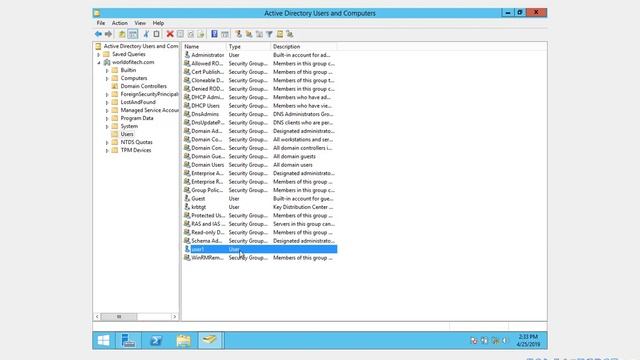Click the console tree horizontal scrollbar thumb

pos(119,317)
